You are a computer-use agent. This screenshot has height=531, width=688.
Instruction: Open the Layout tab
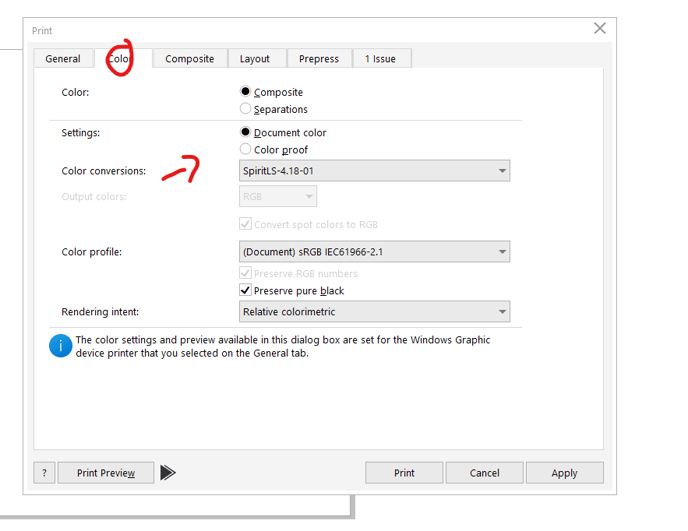[257, 58]
